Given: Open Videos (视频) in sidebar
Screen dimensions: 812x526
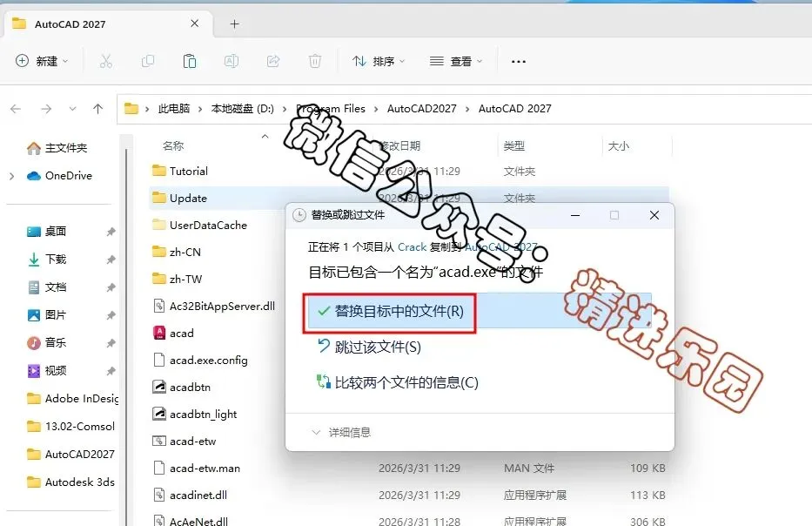Looking at the screenshot, I should point(47,370).
